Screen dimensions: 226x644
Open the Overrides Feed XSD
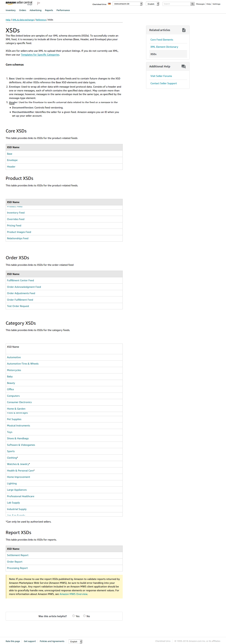(x=16, y=219)
